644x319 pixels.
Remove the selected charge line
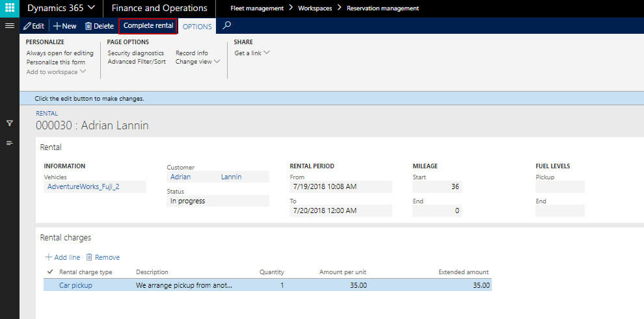pos(103,257)
